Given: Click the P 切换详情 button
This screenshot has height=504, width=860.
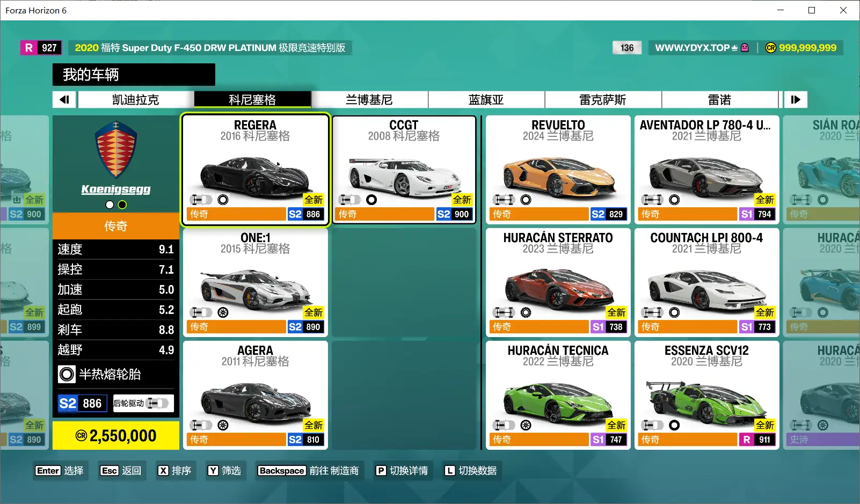Looking at the screenshot, I should coord(402,471).
